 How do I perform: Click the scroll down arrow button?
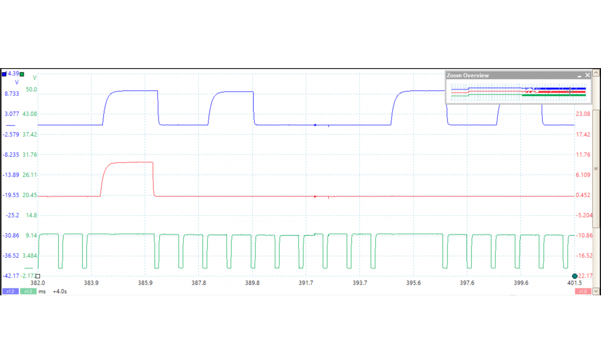[596, 291]
